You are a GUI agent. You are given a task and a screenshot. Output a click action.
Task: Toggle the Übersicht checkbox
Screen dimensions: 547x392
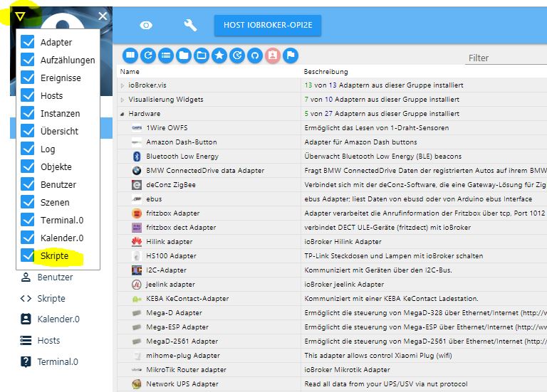[x=28, y=131]
